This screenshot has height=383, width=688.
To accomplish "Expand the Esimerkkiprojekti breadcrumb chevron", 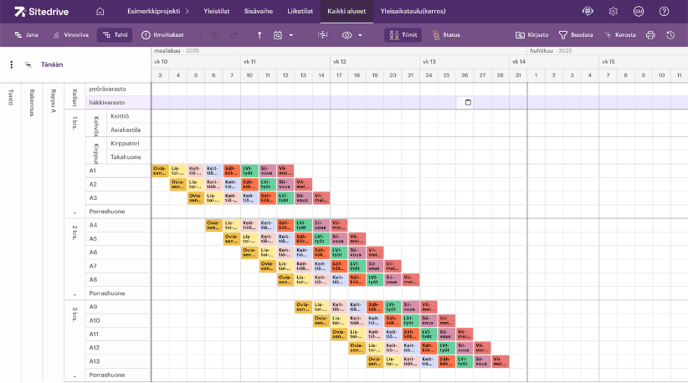I will point(187,11).
